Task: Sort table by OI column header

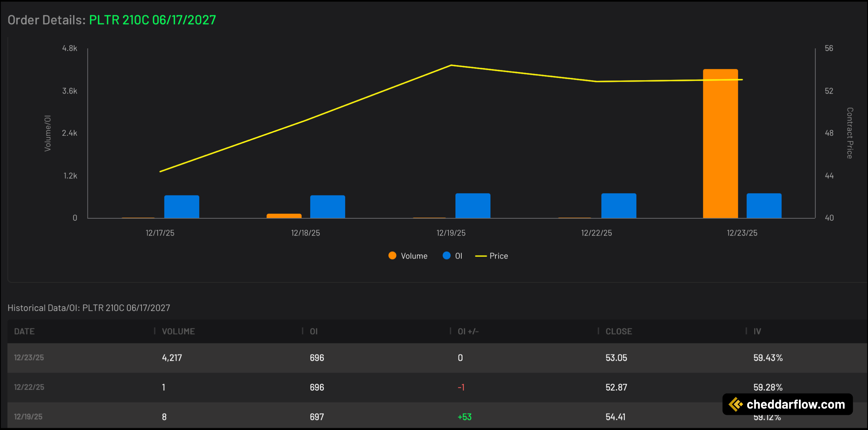Action: click(314, 331)
